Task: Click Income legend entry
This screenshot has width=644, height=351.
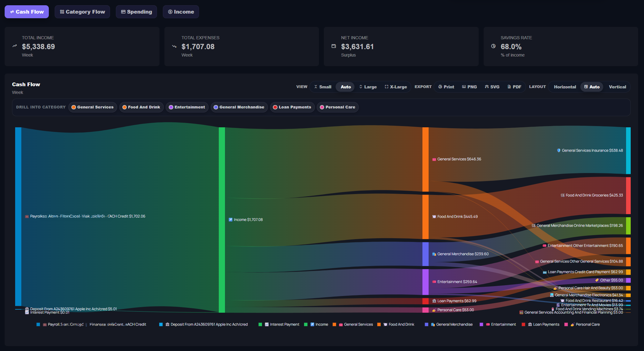Action: point(316,324)
